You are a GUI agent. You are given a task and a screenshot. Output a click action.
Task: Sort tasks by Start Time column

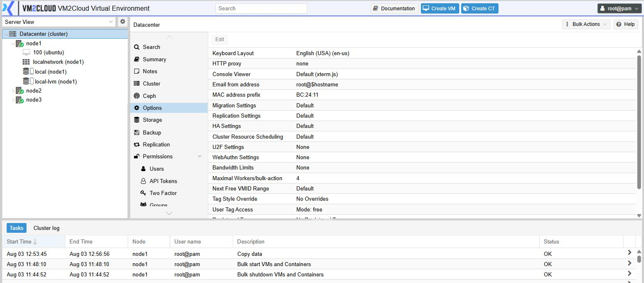point(34,241)
